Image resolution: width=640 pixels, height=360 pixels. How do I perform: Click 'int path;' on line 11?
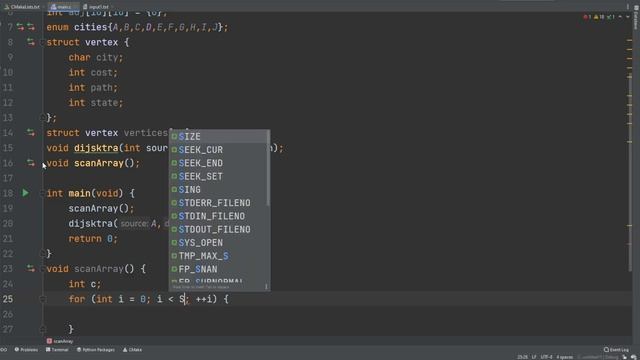pos(93,87)
